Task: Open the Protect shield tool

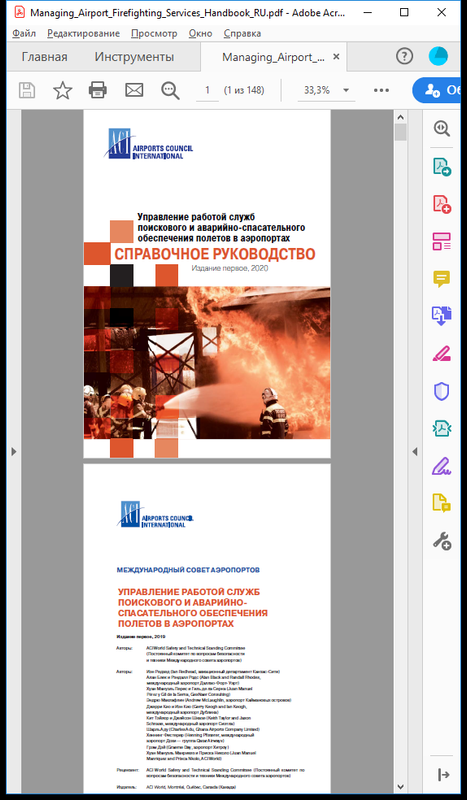Action: tap(442, 391)
